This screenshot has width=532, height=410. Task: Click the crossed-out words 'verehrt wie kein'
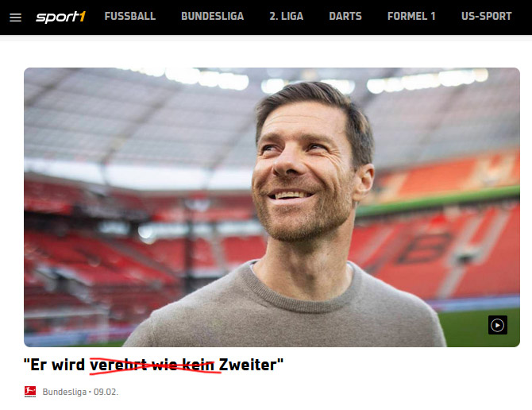coord(152,366)
